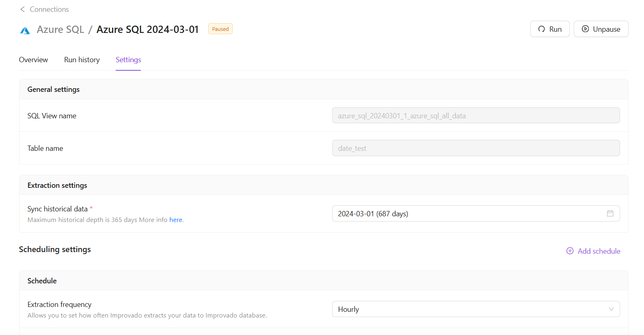Click the Azure SQL 2024-03-01 title

point(147,30)
